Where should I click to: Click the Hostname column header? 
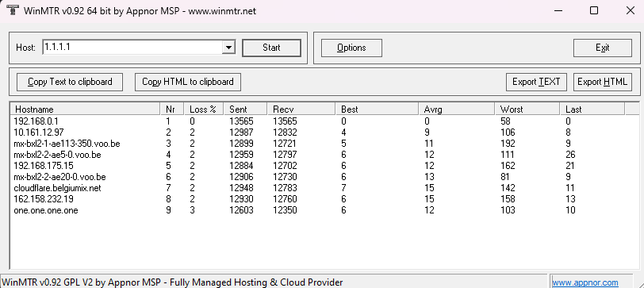[x=86, y=109]
